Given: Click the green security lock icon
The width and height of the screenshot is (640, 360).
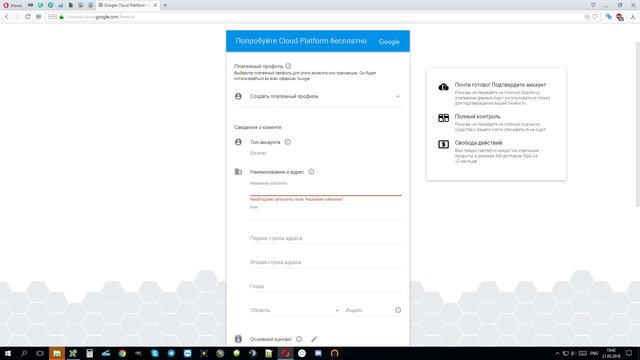Looking at the screenshot, I should tap(62, 17).
